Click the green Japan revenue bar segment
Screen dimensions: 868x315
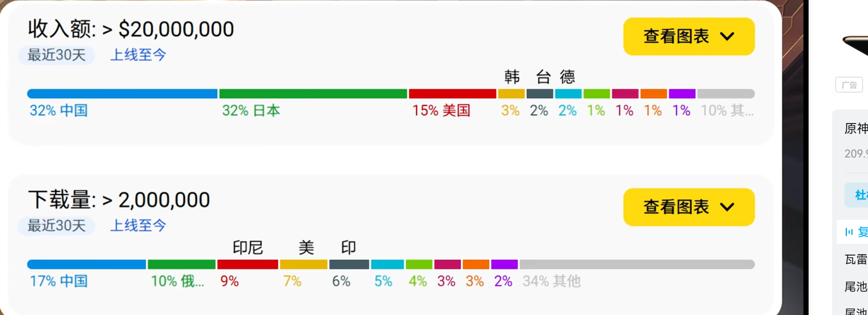[x=313, y=94]
